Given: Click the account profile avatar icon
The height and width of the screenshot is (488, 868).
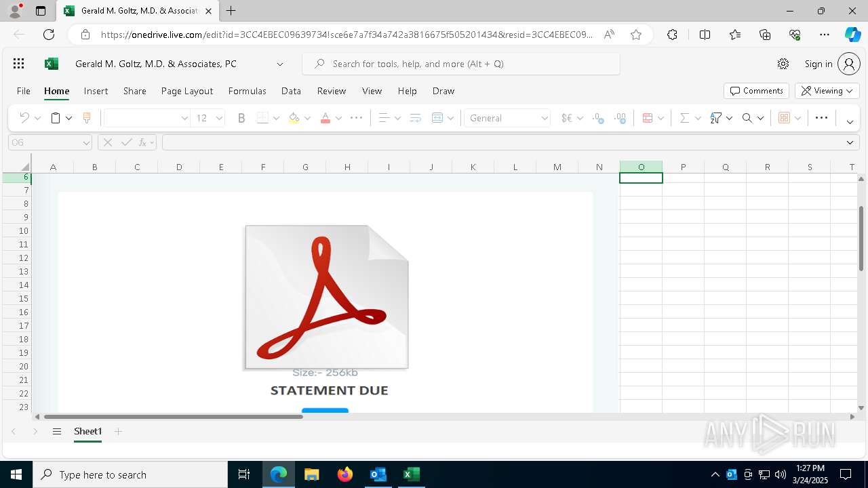Looking at the screenshot, I should (x=849, y=64).
